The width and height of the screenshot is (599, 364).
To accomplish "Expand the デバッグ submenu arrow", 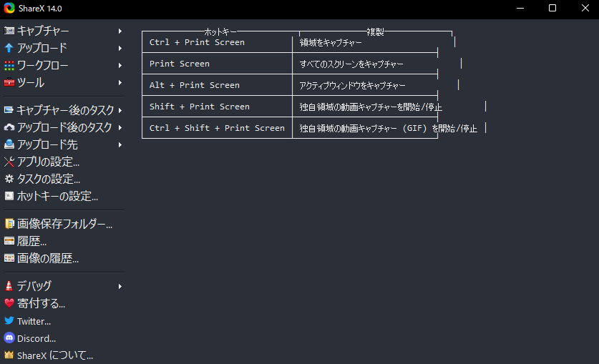I will [120, 286].
